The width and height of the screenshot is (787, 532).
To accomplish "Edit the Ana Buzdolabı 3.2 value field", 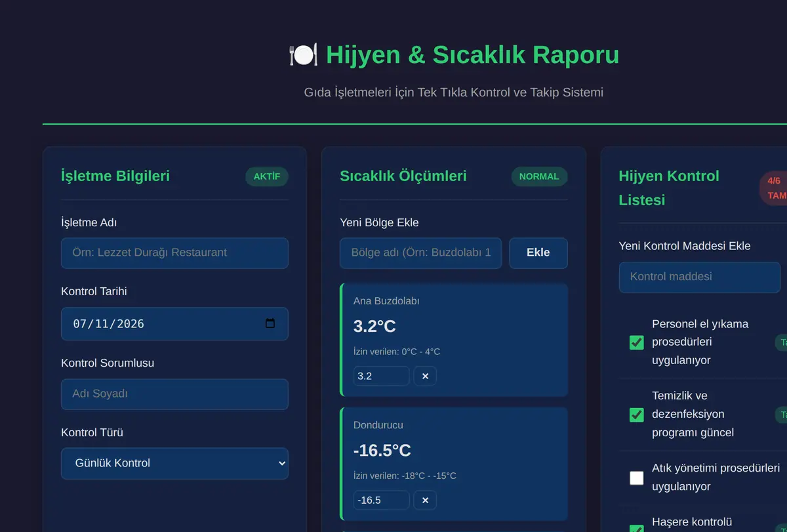I will tap(382, 376).
